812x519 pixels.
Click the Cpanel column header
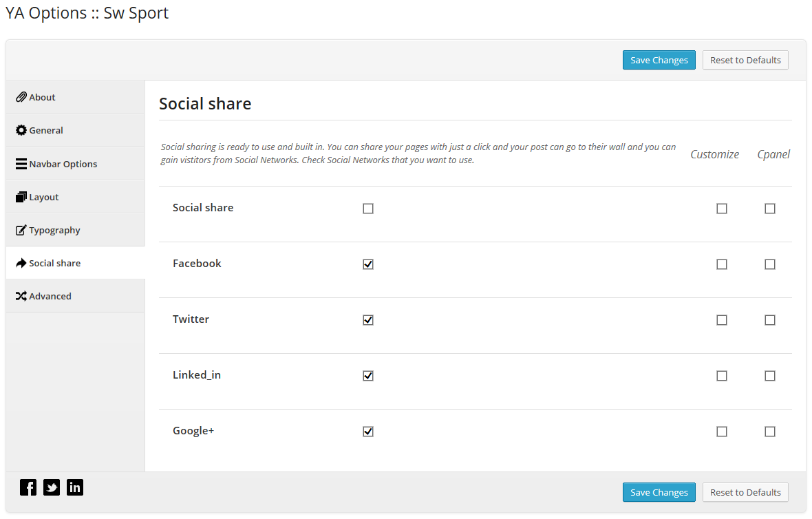[773, 154]
